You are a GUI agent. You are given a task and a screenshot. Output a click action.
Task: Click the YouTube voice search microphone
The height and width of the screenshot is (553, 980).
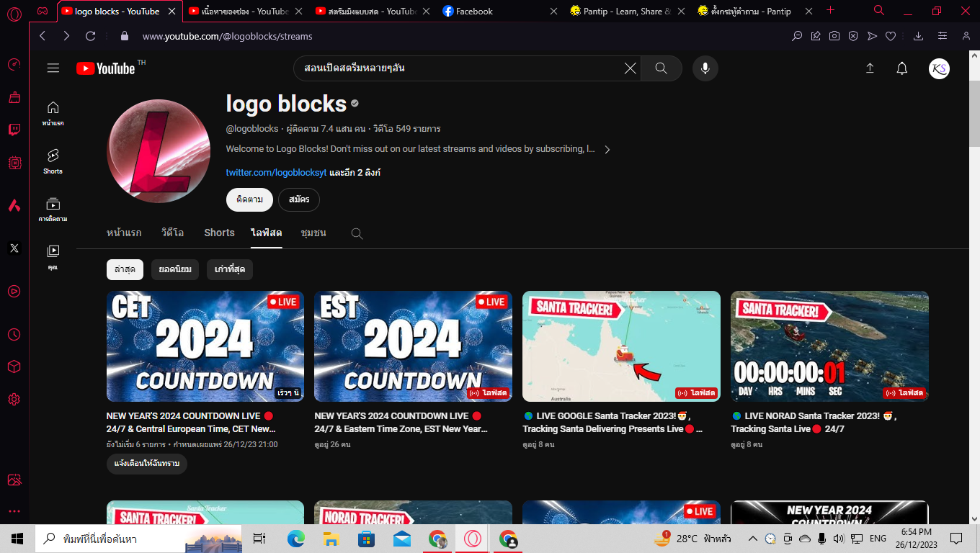[x=705, y=68]
